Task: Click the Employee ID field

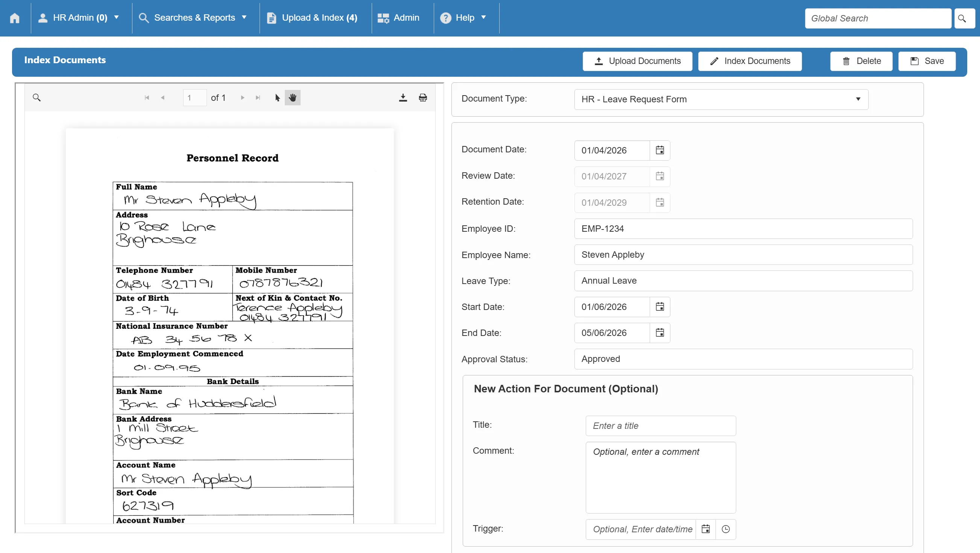Action: [743, 229]
